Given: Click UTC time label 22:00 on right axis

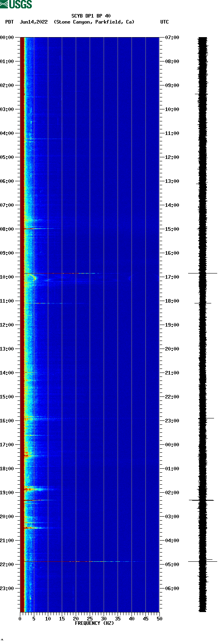Looking at the screenshot, I should [x=172, y=397].
